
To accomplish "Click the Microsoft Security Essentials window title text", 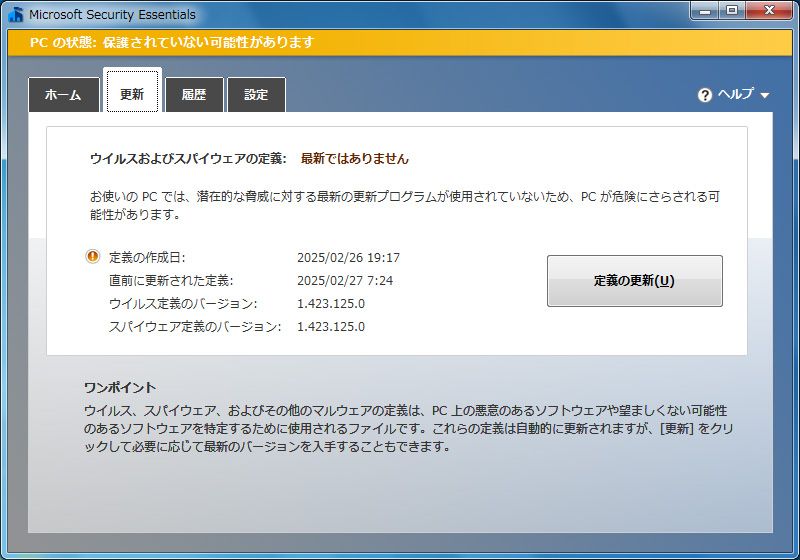I will [112, 15].
